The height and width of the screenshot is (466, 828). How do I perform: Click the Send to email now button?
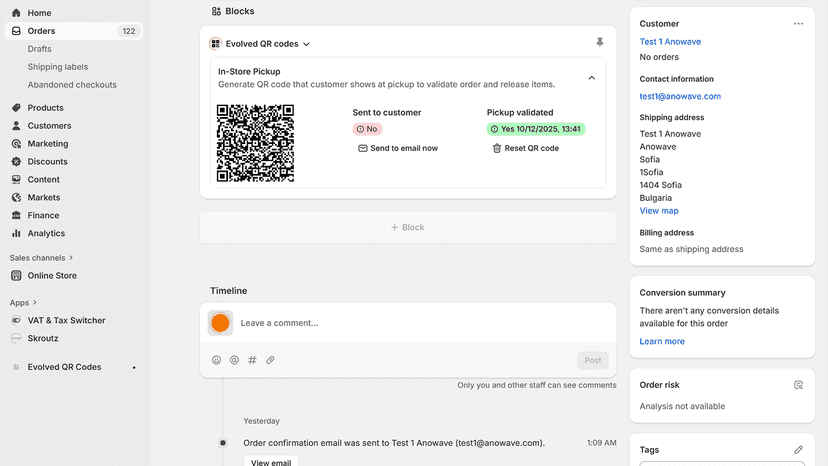[x=398, y=148]
